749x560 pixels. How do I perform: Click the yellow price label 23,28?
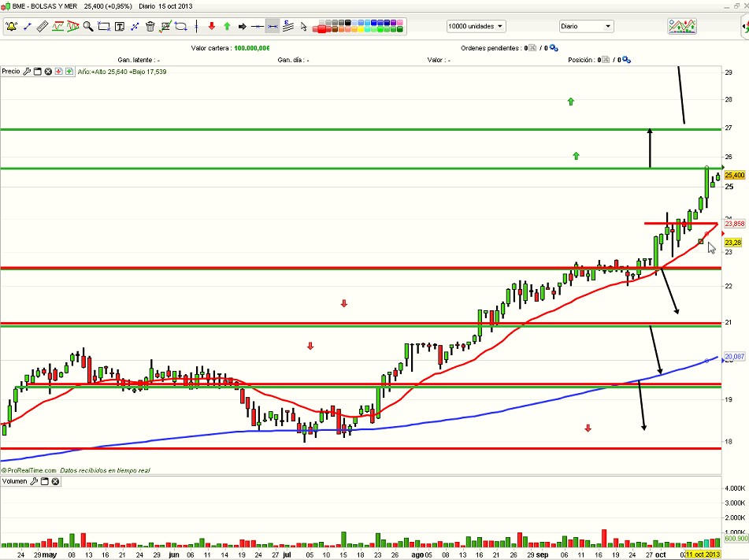[x=733, y=243]
